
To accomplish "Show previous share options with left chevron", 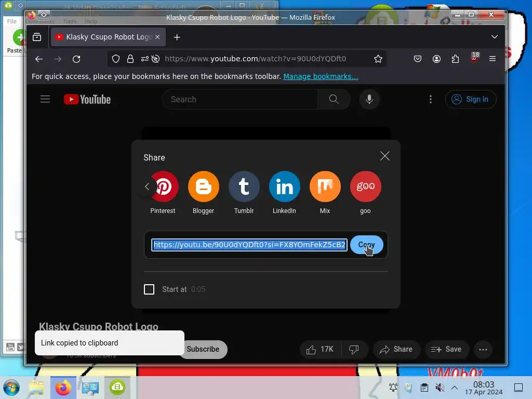I will 147,187.
